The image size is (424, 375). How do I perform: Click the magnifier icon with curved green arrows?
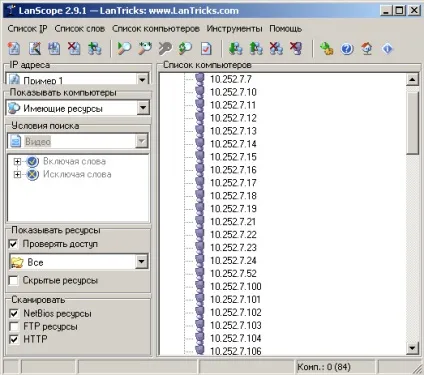[x=145, y=49]
